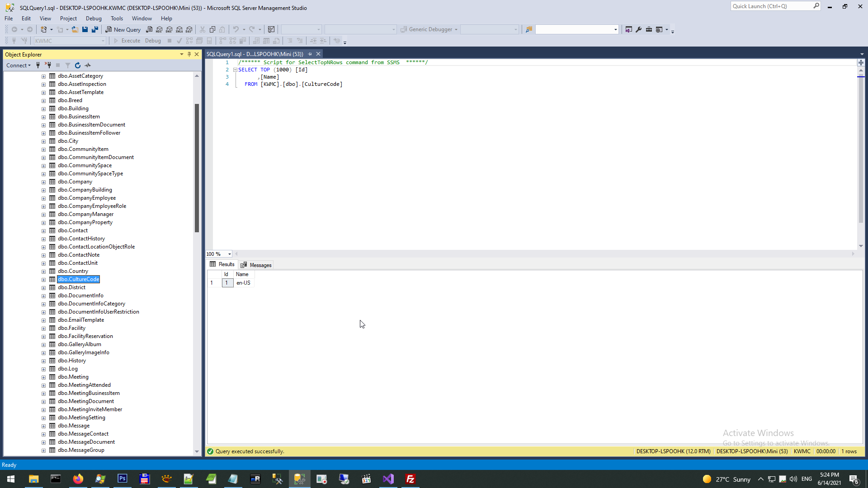Open the 100 % zoom dropdown

pos(230,254)
